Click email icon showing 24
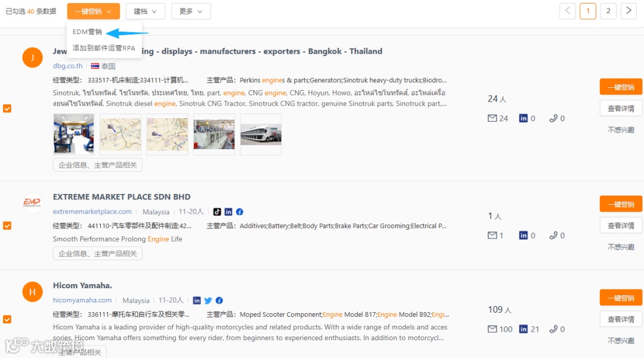This screenshot has height=358, width=644. [x=492, y=118]
